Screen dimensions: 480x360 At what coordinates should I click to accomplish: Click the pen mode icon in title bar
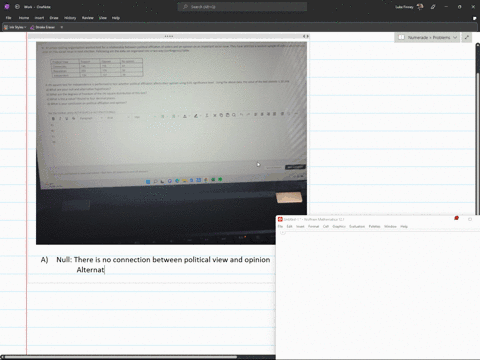433,7
